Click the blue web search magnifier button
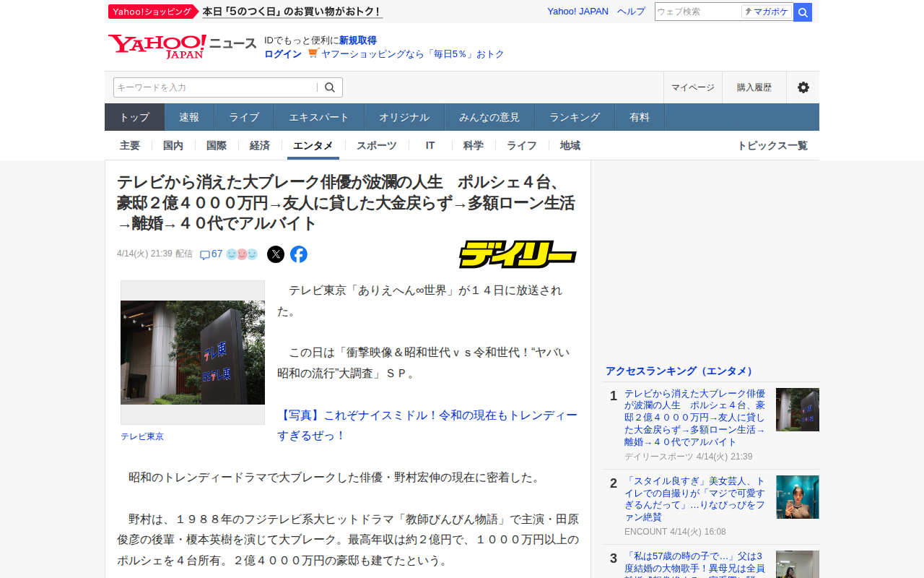The width and height of the screenshot is (924, 578). tap(803, 12)
